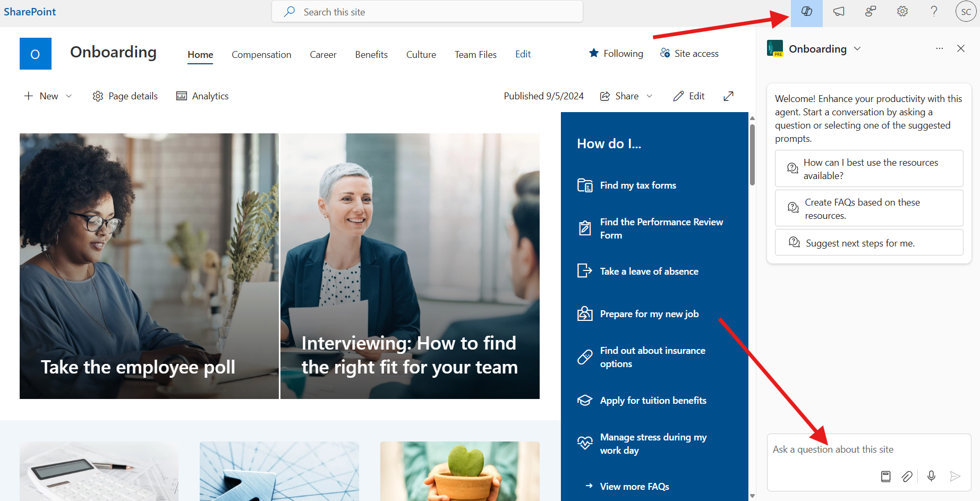This screenshot has width=980, height=501.
Task: Open the prompt notebook icon in chat box
Action: pos(885,476)
